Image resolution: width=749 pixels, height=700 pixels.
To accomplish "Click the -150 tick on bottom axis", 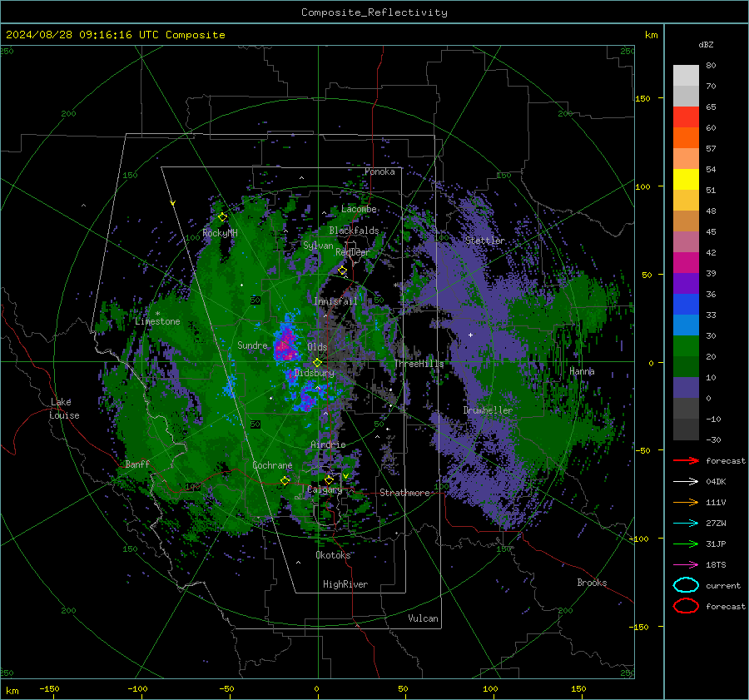I will coord(49,689).
